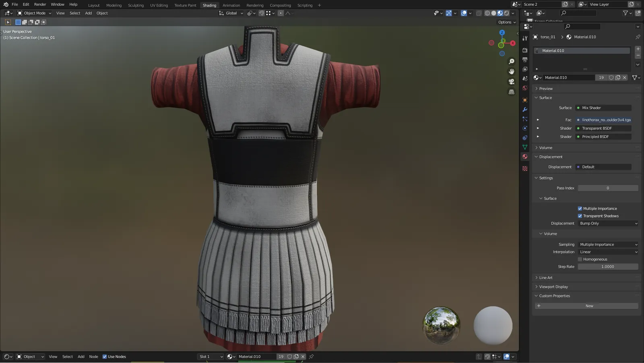644x363 pixels.
Task: Pin the properties editor context
Action: (638, 37)
